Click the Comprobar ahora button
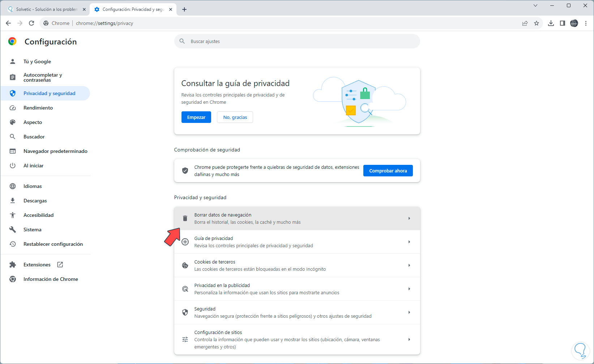Viewport: 594px width, 364px height. point(388,171)
